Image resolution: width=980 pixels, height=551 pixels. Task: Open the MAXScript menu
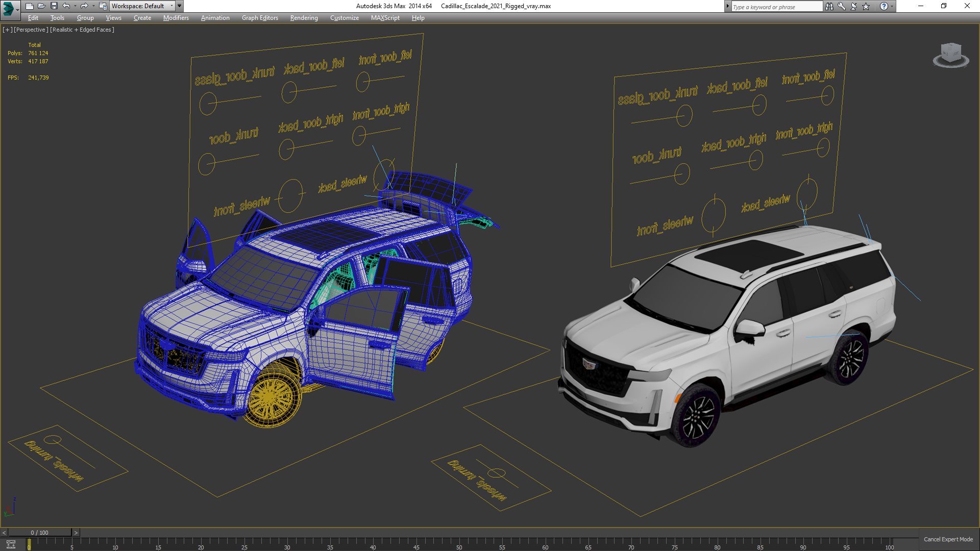pos(385,18)
